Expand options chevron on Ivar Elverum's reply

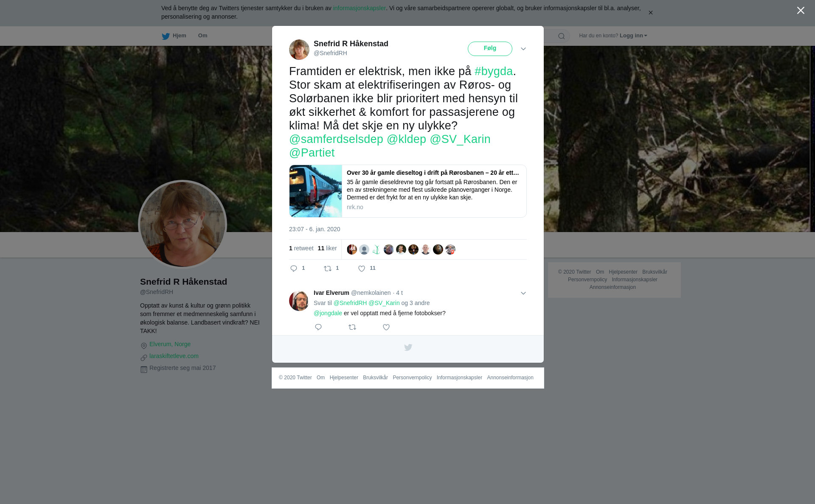click(523, 293)
